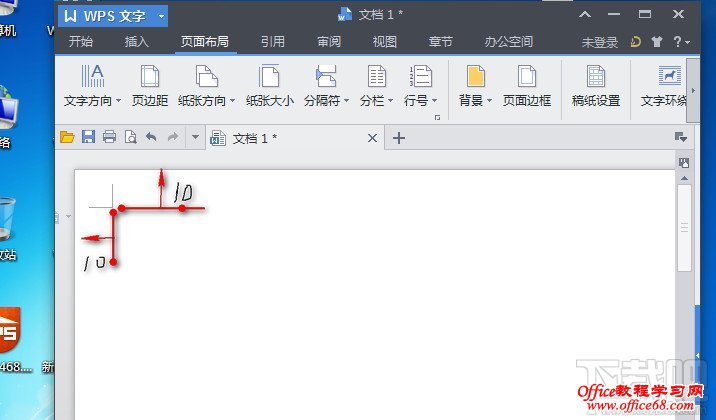716x420 pixels.
Task: Click the Open folder icon in quick toolbar
Action: coord(67,137)
